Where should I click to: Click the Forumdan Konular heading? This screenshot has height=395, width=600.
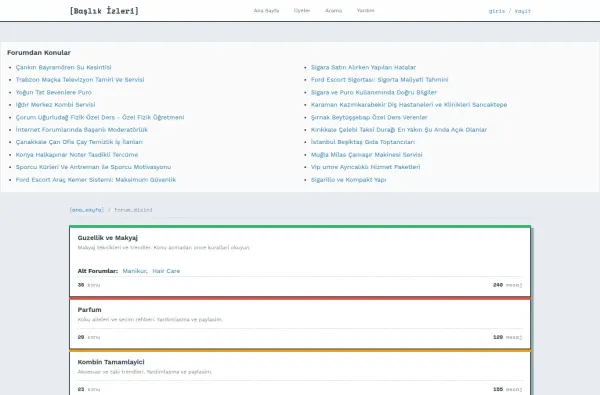[x=39, y=52]
